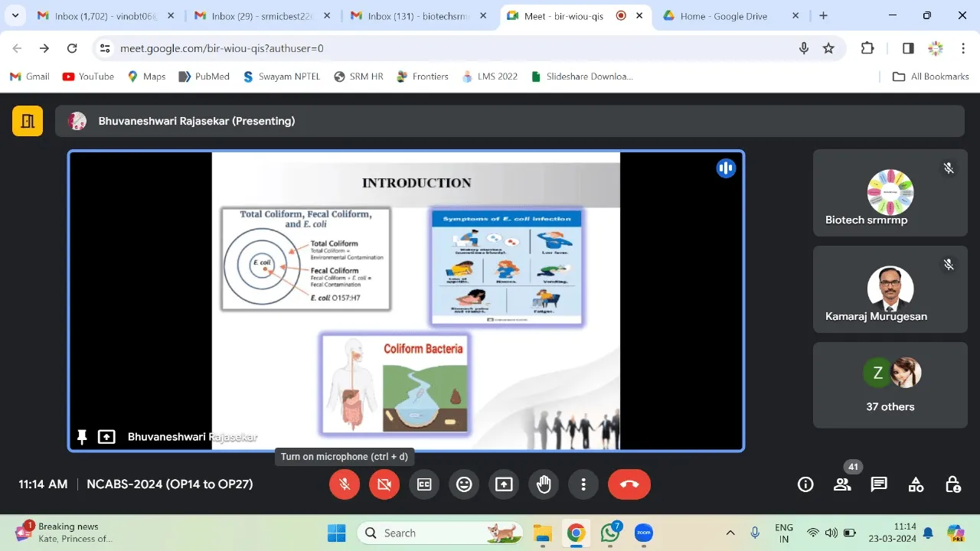Show hidden system tray icons chevron

click(730, 533)
